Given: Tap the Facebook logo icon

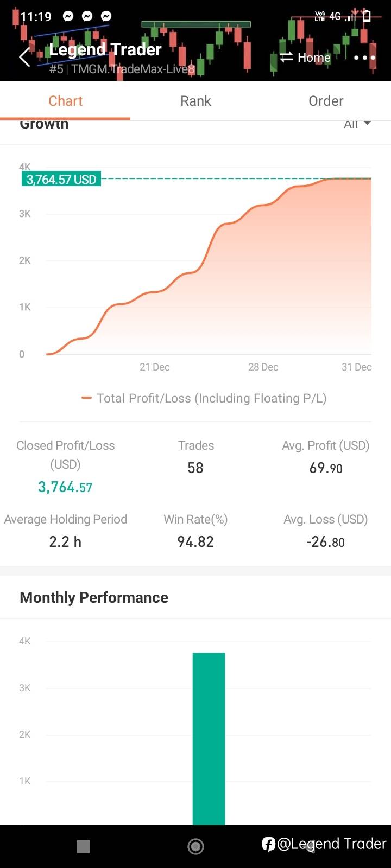Looking at the screenshot, I should click(x=268, y=844).
